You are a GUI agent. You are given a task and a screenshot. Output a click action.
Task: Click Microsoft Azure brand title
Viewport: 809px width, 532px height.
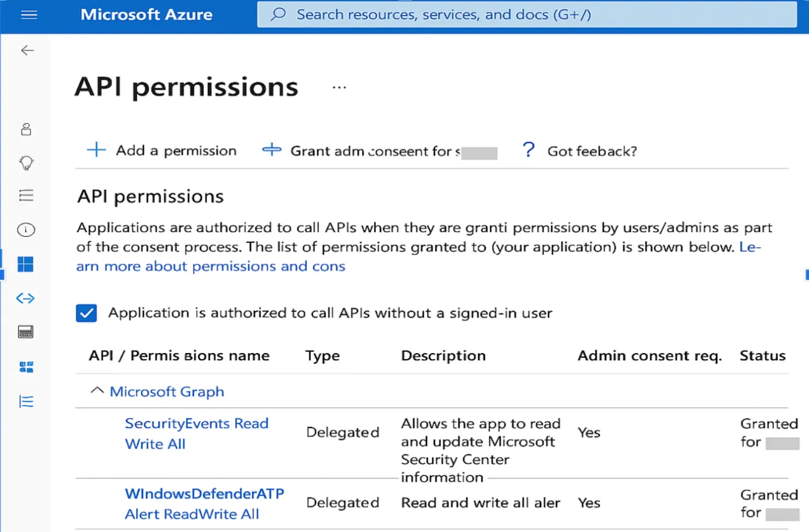pos(146,15)
